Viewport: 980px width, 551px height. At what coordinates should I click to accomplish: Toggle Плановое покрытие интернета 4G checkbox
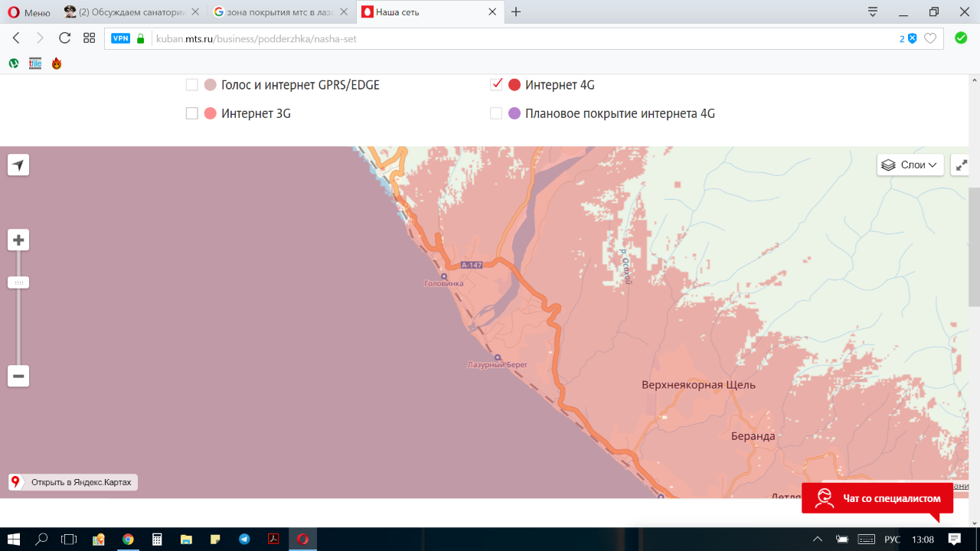coord(496,113)
